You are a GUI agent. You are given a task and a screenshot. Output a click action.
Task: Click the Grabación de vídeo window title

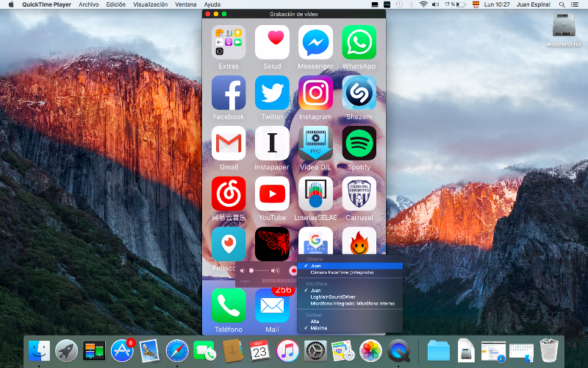click(x=293, y=14)
